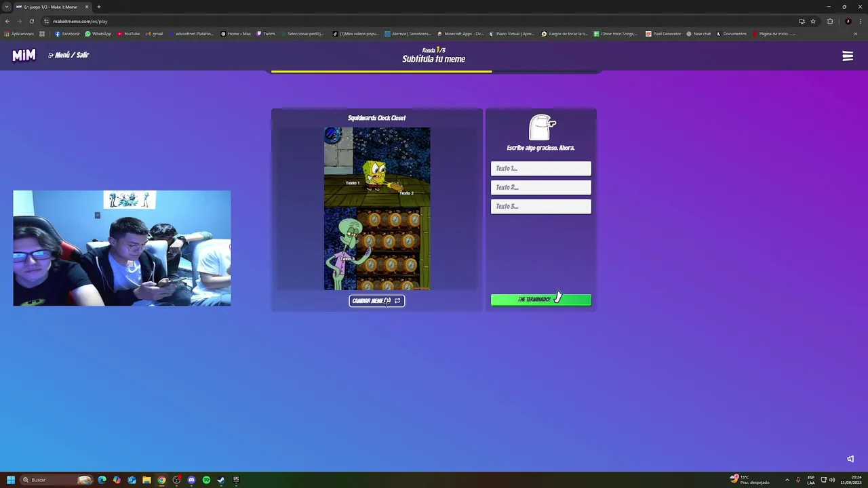The image size is (868, 488).
Task: Focus the Texto 1 input field
Action: [x=541, y=168]
